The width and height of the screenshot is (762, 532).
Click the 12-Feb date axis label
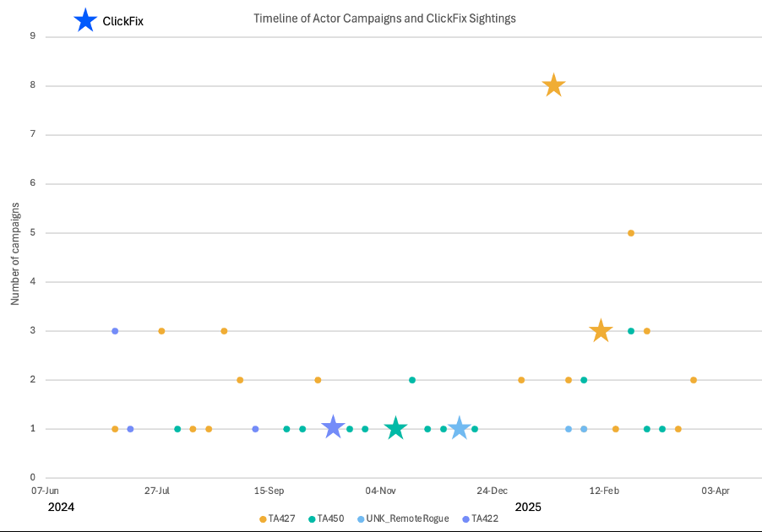[x=604, y=491]
